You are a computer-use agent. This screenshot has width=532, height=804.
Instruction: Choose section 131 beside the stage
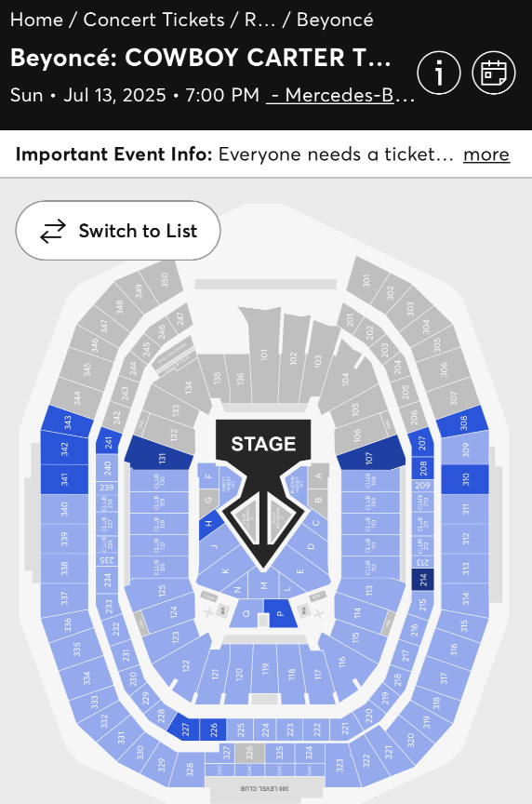[160, 454]
